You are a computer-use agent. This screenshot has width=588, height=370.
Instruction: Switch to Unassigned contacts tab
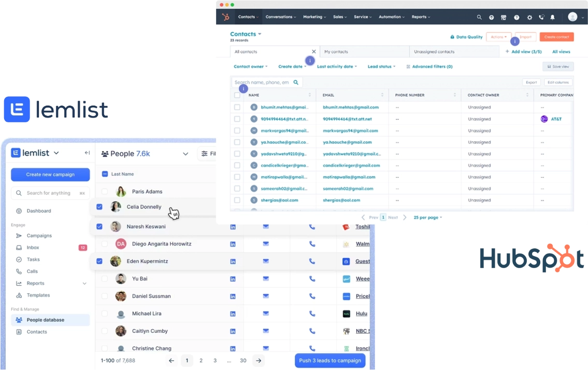454,52
